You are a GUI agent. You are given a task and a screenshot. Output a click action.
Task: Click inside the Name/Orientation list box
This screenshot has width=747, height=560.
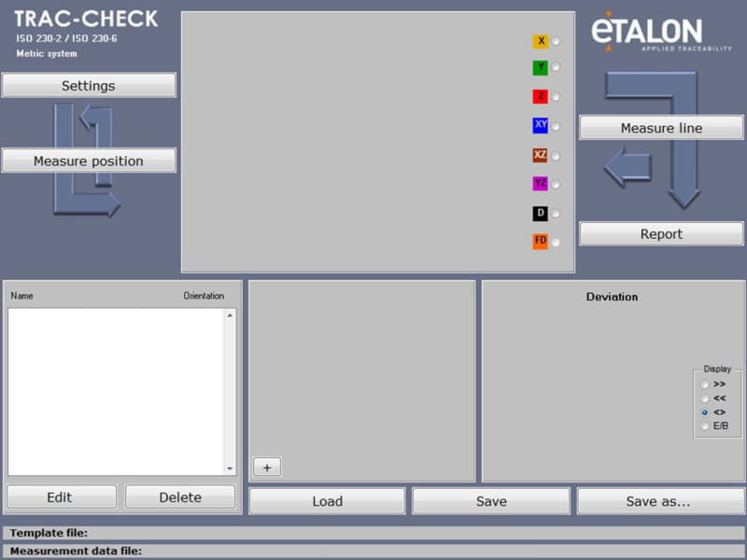pyautogui.click(x=116, y=391)
